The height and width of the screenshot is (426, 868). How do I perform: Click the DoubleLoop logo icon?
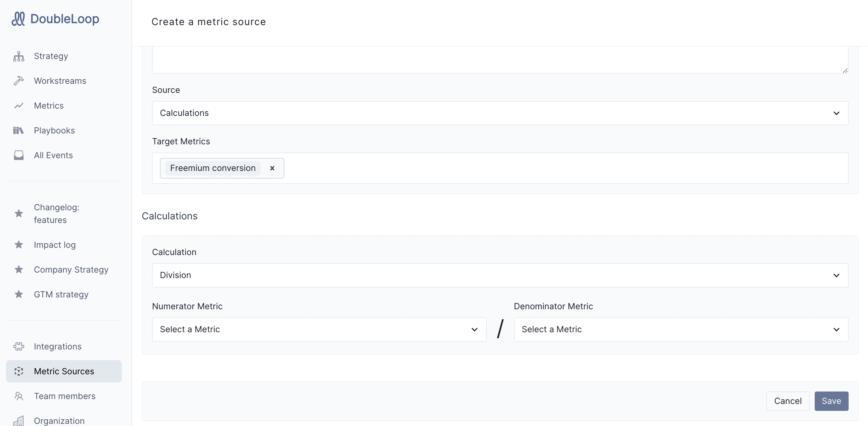[18, 19]
